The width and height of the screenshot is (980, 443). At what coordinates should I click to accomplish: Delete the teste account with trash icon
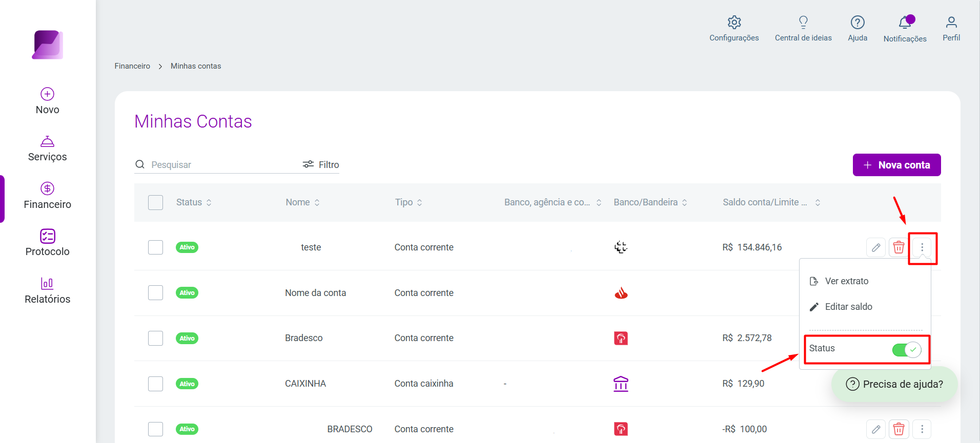coord(899,248)
